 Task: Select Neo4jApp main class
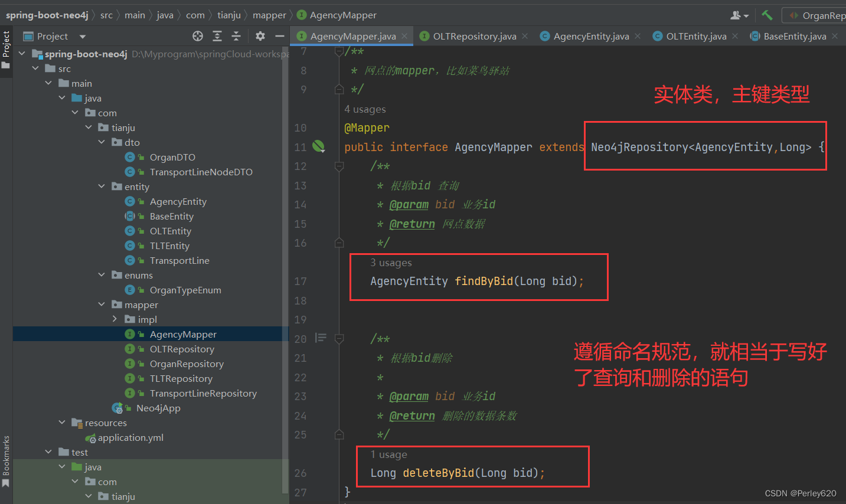(x=158, y=408)
